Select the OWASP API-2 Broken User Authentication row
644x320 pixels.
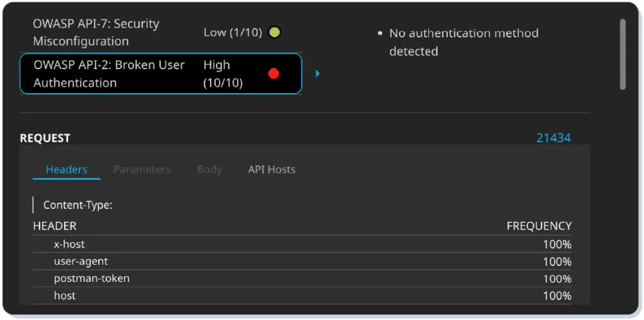coord(161,74)
